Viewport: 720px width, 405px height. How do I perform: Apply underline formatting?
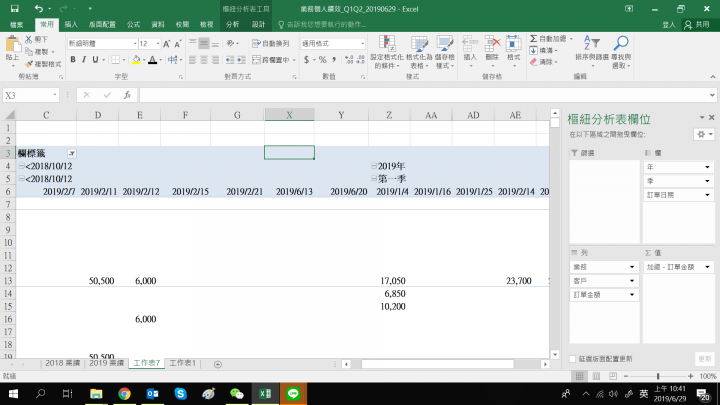pyautogui.click(x=95, y=60)
